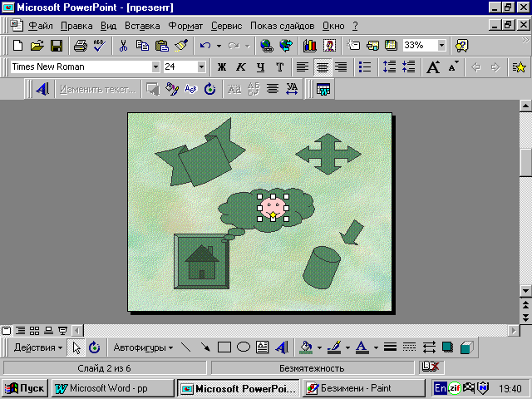Toggle italic formatting (К)
532x399 pixels.
point(241,66)
